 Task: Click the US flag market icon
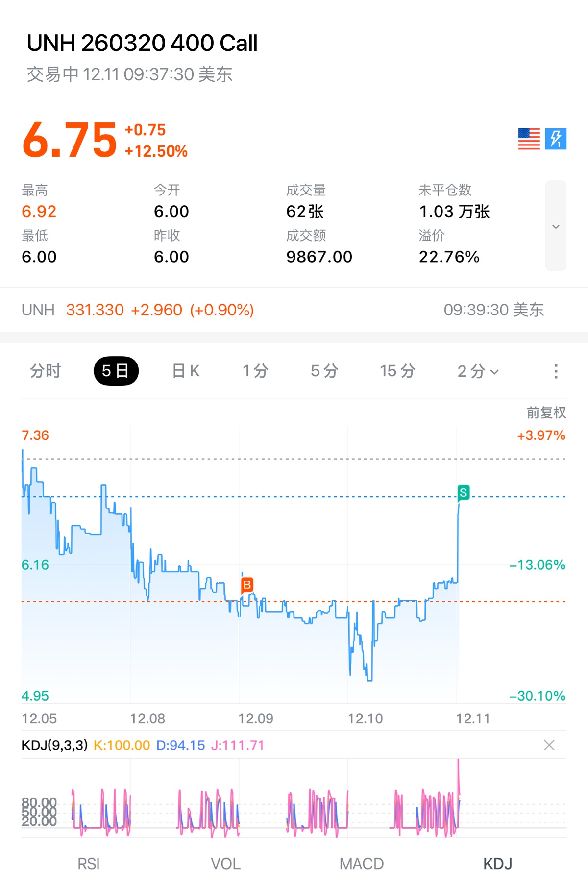(x=529, y=139)
